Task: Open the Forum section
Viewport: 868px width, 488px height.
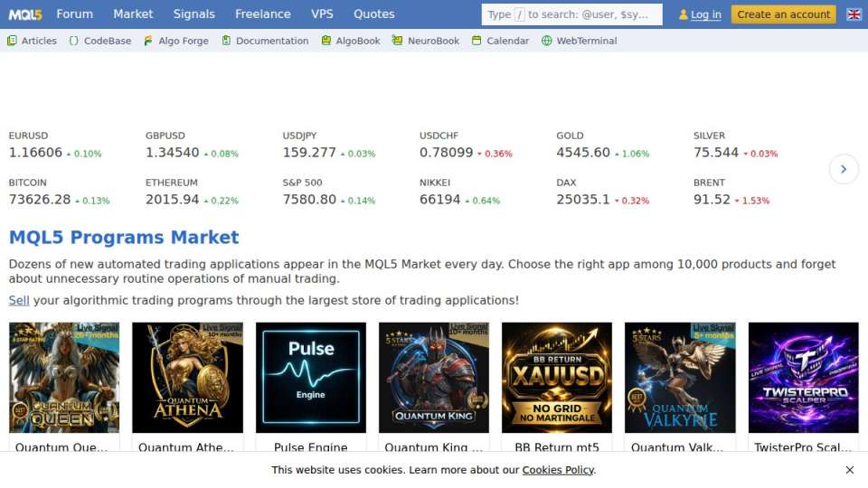Action: [75, 14]
